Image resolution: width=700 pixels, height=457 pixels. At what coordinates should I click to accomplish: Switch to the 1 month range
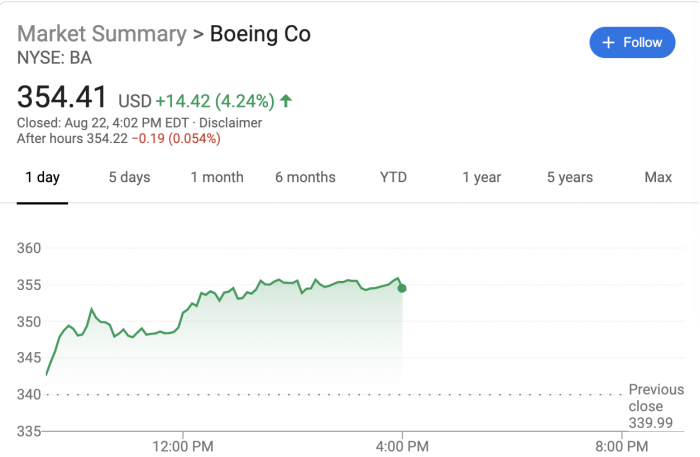(x=217, y=177)
